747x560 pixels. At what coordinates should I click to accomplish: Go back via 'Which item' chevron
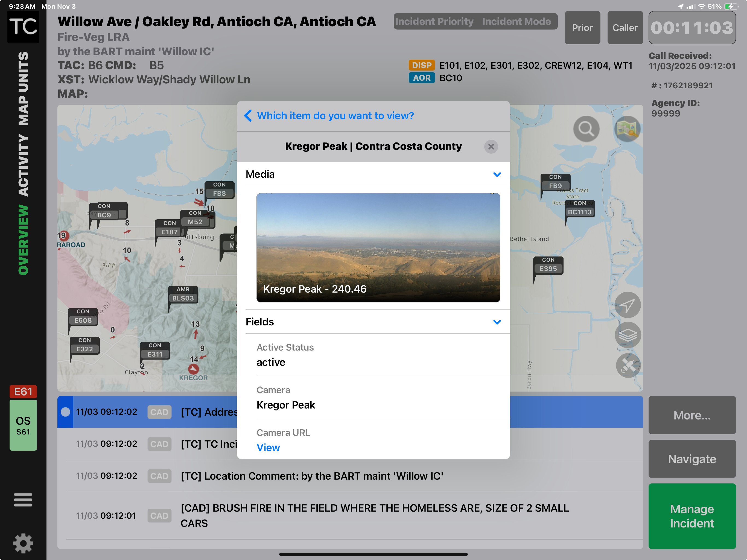[248, 115]
